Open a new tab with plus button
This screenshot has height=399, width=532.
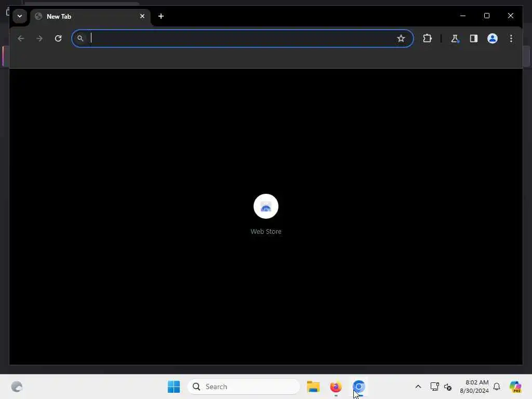pyautogui.click(x=161, y=16)
